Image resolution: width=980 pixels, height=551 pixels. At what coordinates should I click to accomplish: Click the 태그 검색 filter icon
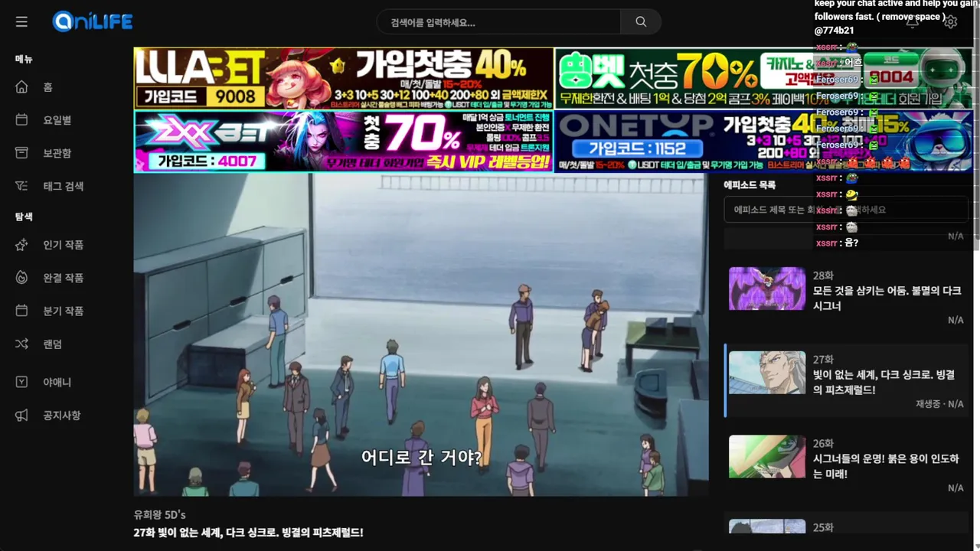(21, 186)
